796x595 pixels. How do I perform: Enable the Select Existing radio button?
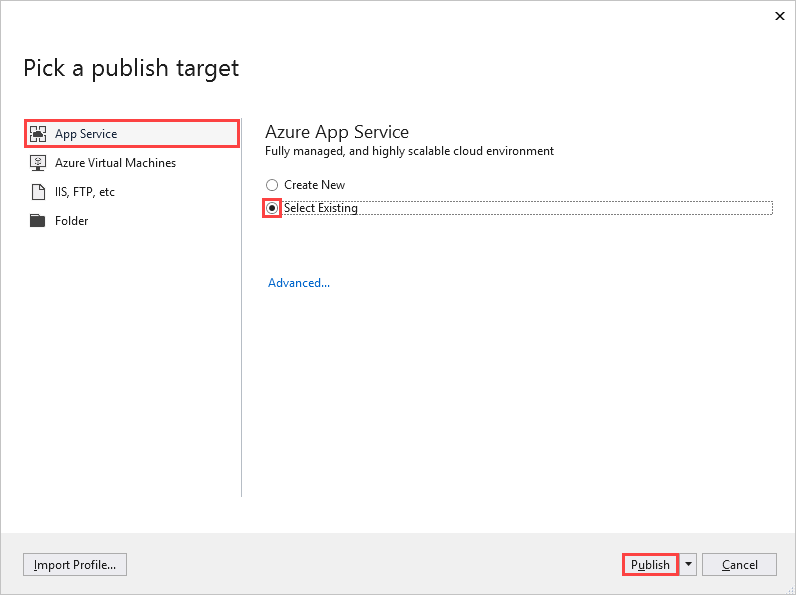click(272, 208)
